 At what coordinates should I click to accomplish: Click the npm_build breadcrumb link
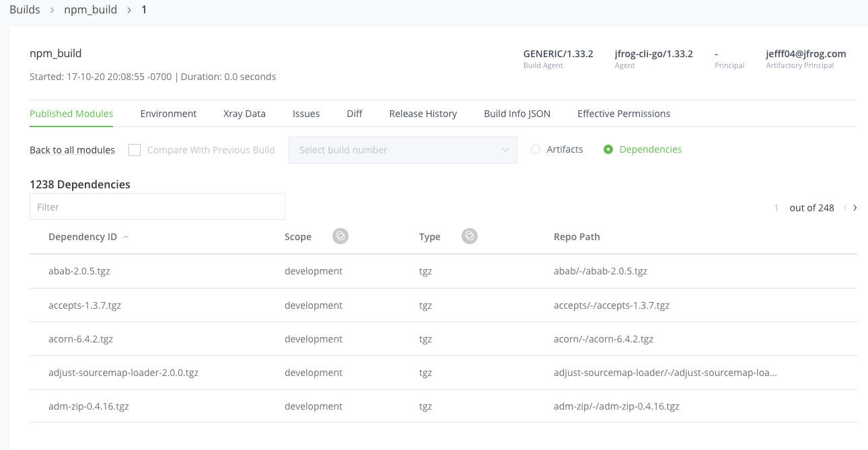(90, 10)
